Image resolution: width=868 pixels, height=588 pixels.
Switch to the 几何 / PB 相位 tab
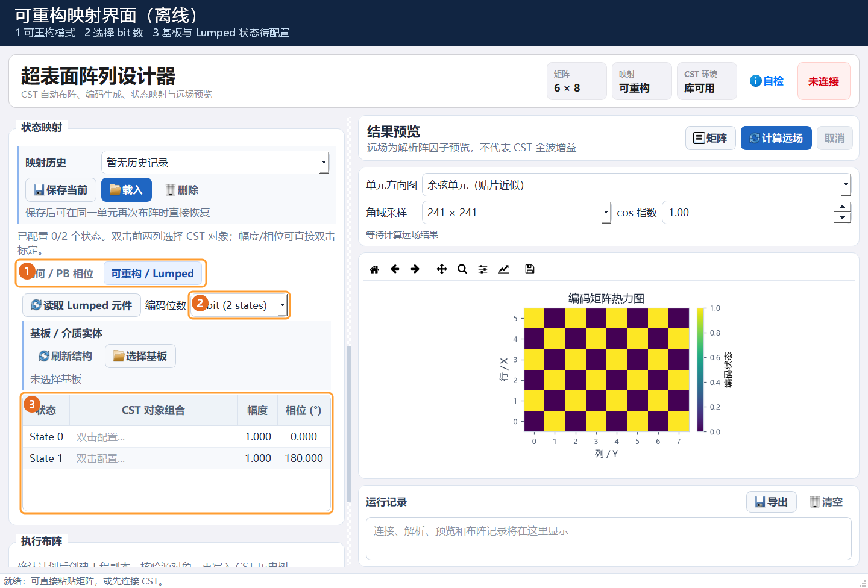(60, 274)
